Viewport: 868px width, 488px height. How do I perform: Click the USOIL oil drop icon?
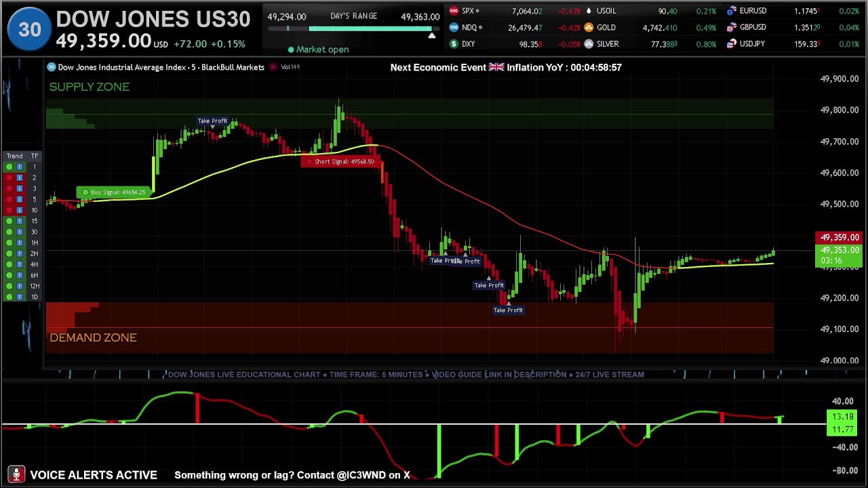(589, 11)
